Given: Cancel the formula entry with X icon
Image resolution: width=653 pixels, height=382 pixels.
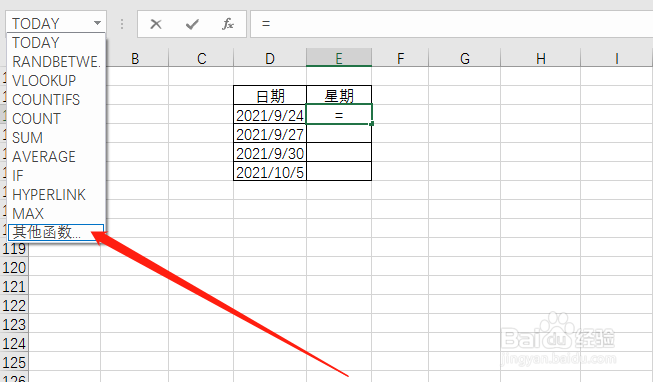Looking at the screenshot, I should tap(156, 24).
